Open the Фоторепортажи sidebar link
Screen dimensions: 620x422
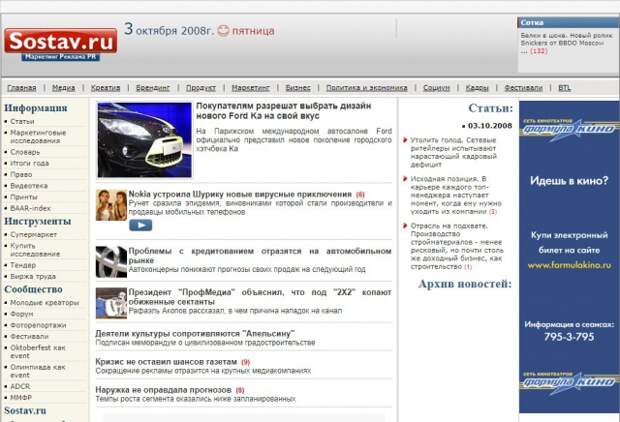[38, 325]
